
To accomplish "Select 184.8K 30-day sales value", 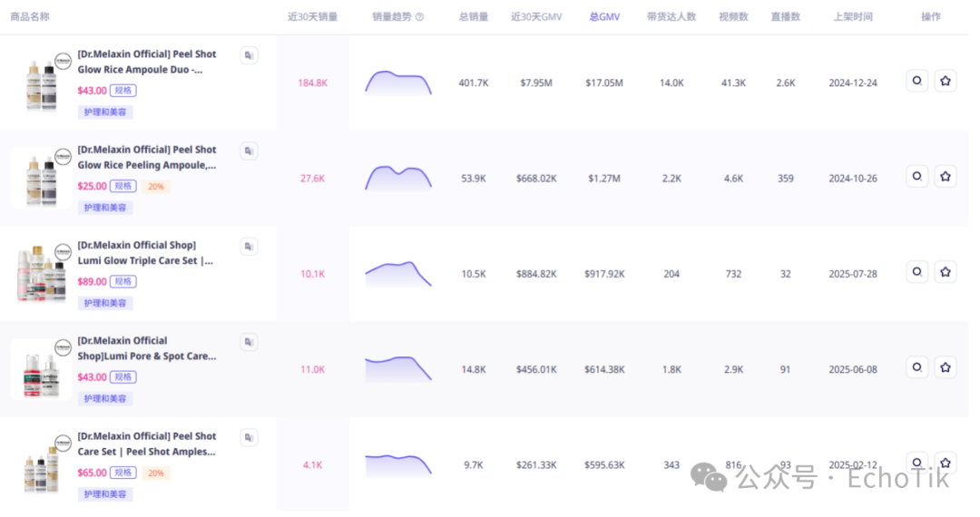I will click(x=312, y=83).
